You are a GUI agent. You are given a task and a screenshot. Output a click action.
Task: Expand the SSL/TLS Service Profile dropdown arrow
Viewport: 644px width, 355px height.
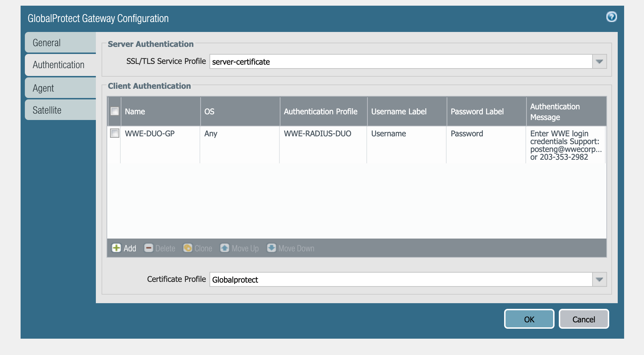(x=599, y=61)
